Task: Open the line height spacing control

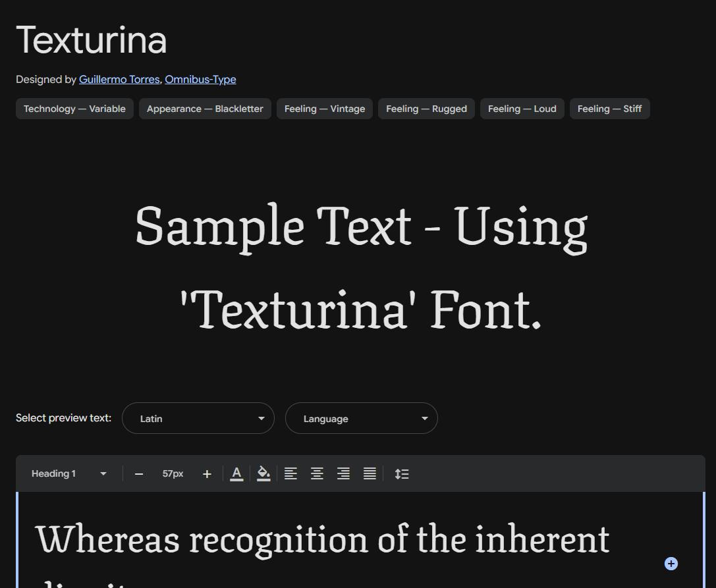Action: (401, 474)
